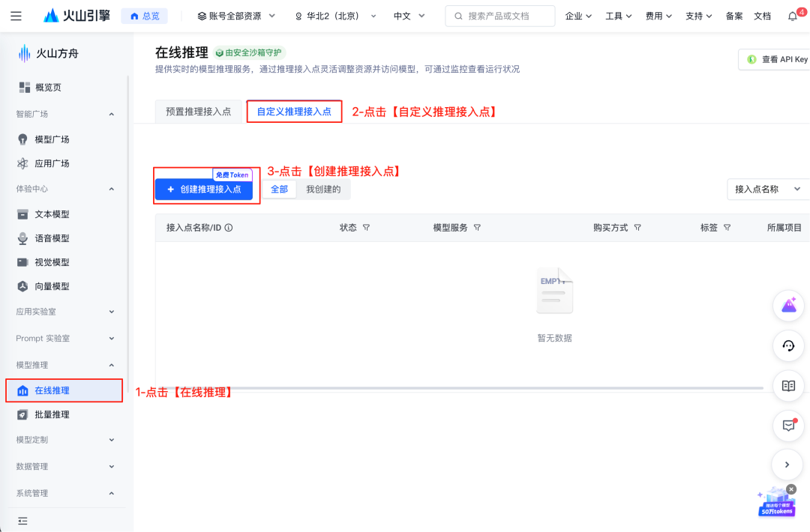
Task: Open the customer service headset icon
Action: click(788, 345)
